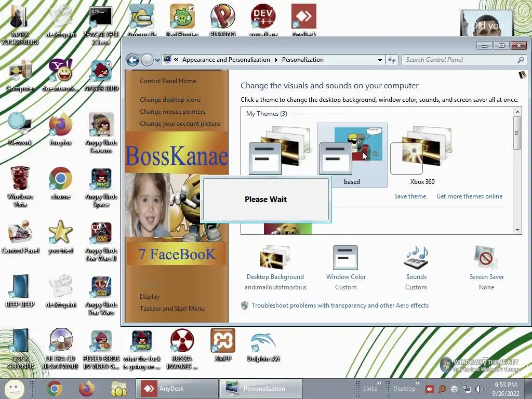532x399 pixels.
Task: Expand the Desktop toolbar chevron
Action: tap(418, 383)
